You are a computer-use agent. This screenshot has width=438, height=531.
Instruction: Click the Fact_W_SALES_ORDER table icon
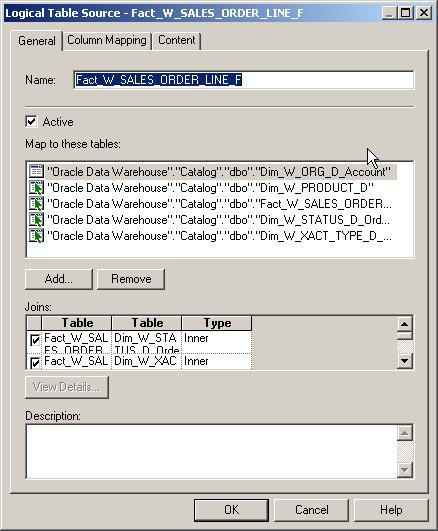[36, 204]
